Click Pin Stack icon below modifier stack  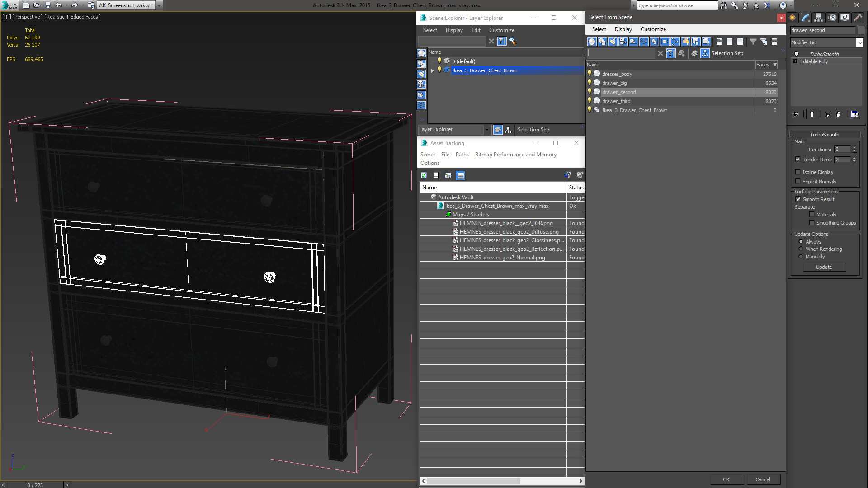tap(796, 114)
